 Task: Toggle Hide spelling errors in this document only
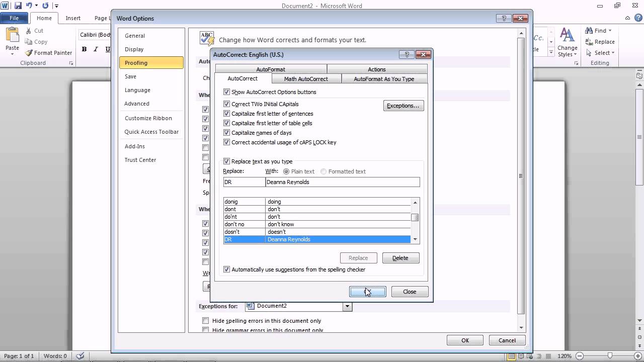pyautogui.click(x=205, y=321)
